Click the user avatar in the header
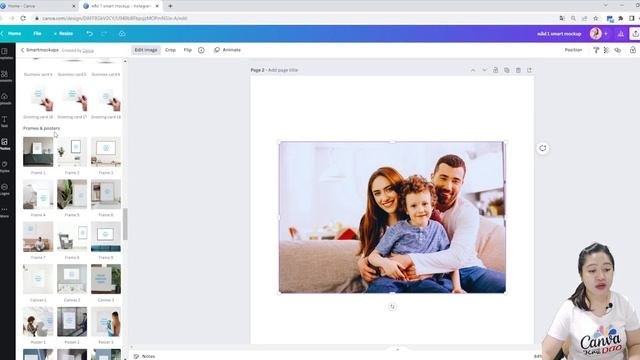The image size is (640, 360). [596, 33]
